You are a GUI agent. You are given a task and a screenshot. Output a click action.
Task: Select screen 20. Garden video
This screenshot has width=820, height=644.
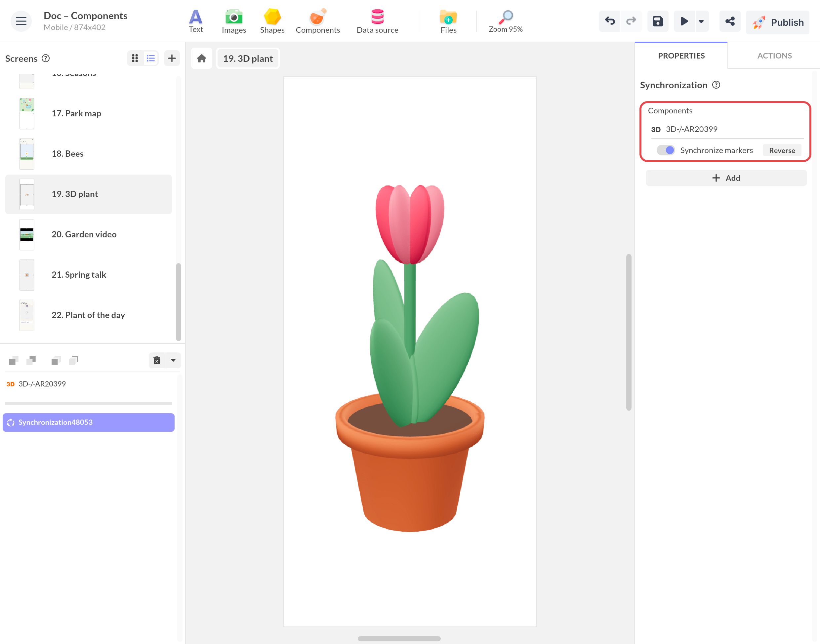tap(89, 234)
